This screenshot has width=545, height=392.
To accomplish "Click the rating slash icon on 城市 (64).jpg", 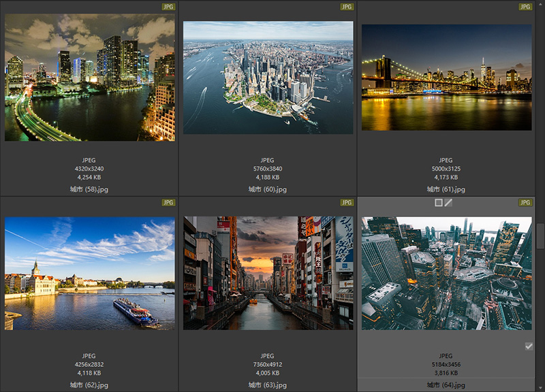I will tap(448, 203).
